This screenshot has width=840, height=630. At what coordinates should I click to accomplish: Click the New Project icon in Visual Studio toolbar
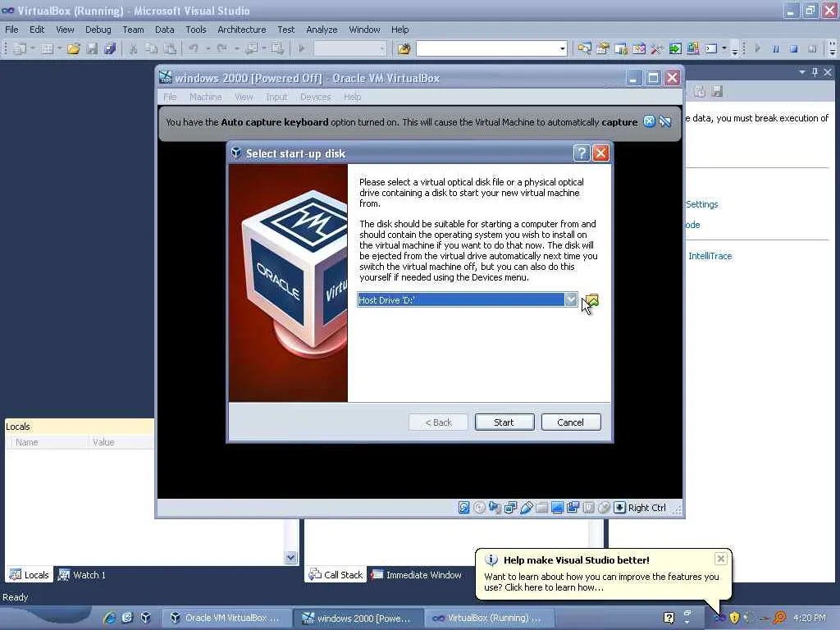20,48
